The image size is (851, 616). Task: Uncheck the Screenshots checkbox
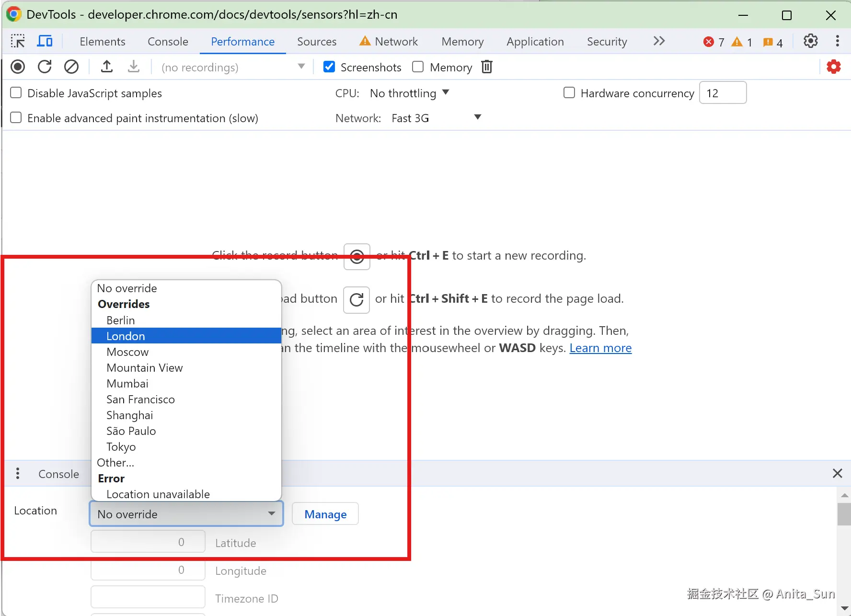coord(329,67)
